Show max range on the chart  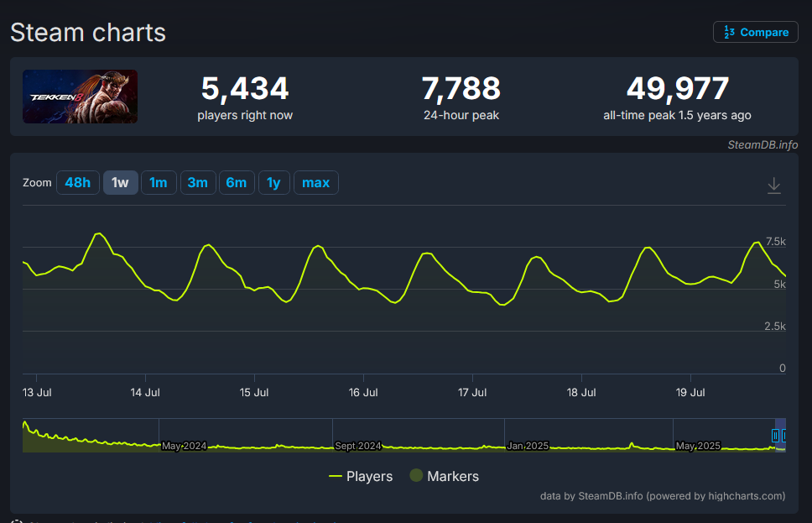(x=316, y=182)
